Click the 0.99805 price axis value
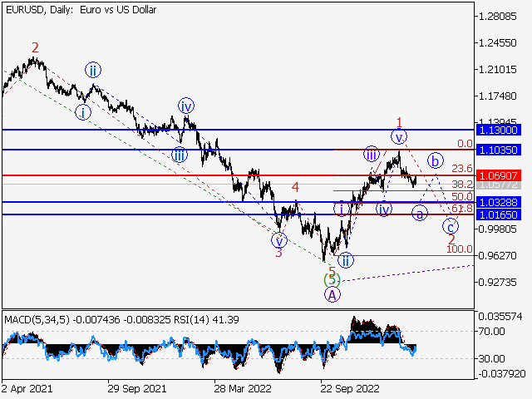 point(497,229)
